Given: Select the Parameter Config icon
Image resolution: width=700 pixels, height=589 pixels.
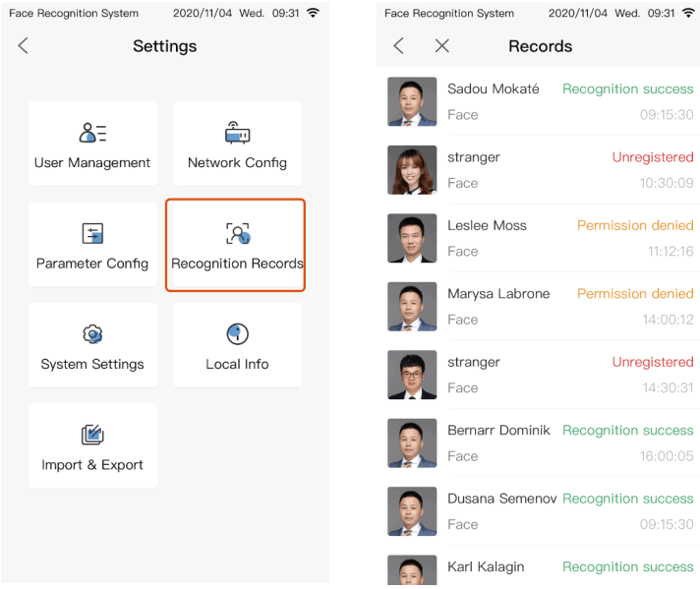Looking at the screenshot, I should [92, 234].
